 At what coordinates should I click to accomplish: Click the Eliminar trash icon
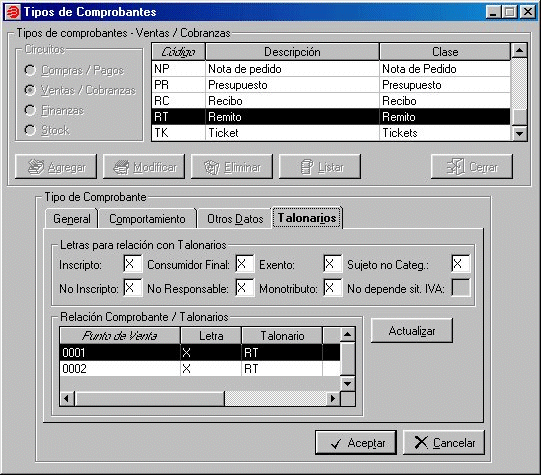tap(212, 167)
